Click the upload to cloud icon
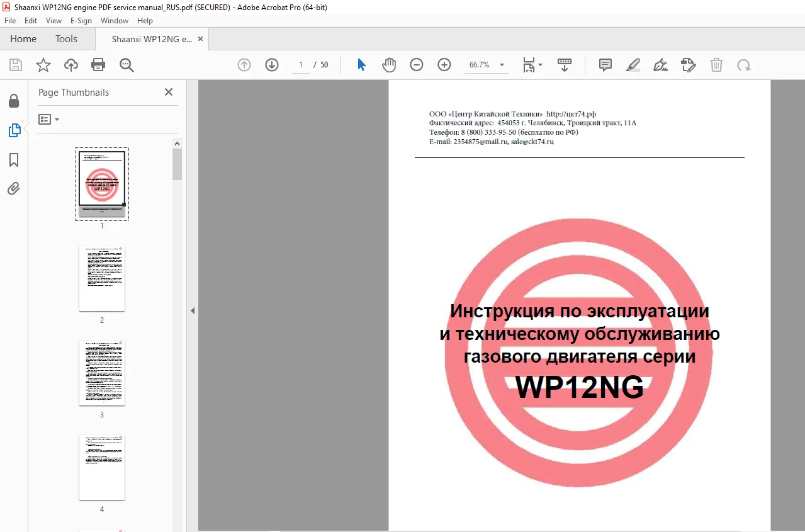This screenshot has width=805, height=532. [71, 65]
